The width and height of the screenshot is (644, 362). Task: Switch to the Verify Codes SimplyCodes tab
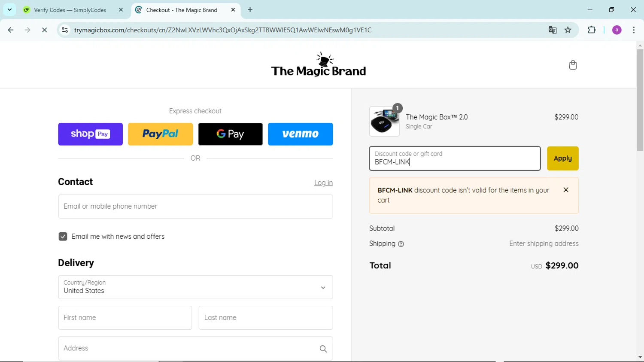(70, 10)
